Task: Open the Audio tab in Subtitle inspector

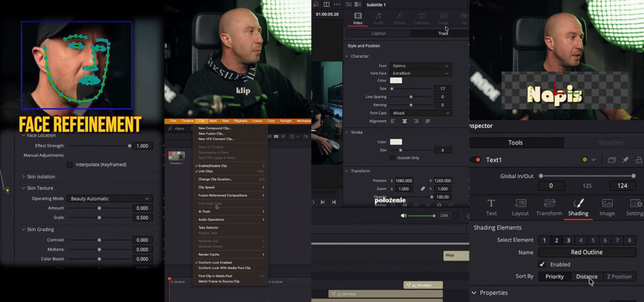Action: click(378, 18)
